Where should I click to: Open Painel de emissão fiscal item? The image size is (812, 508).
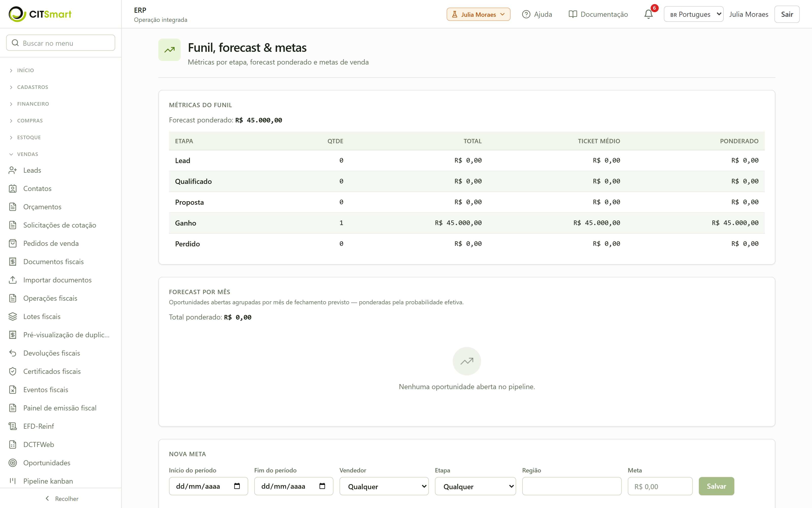(60, 408)
